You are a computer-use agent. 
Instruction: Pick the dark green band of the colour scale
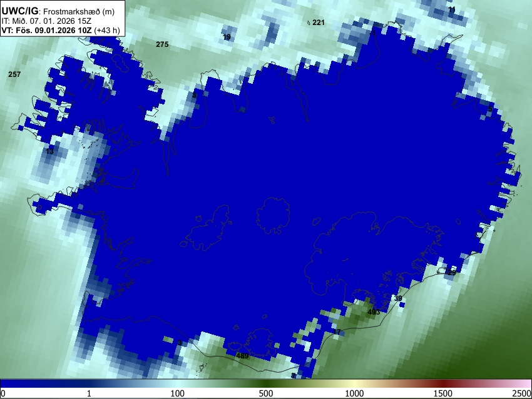tap(266, 383)
